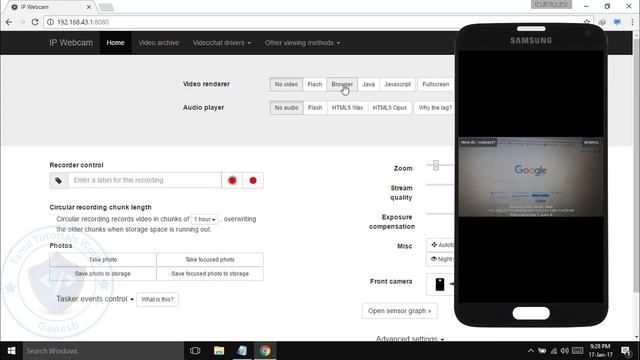Go to the Home tab
Viewport: 640px width, 360px height.
[x=116, y=43]
